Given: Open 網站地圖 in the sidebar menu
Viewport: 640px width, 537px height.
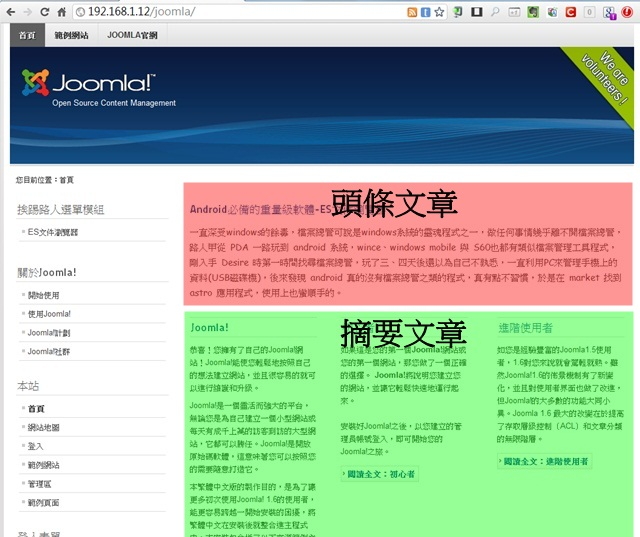Looking at the screenshot, I should tap(43, 428).
